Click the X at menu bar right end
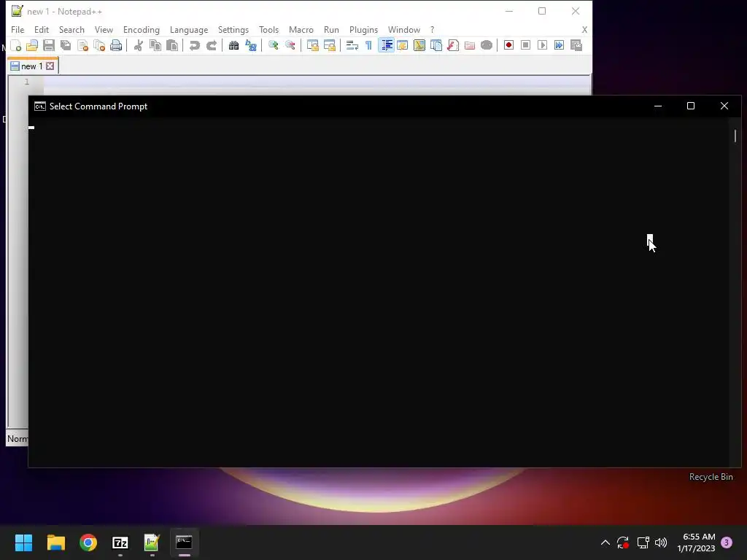 tap(584, 29)
